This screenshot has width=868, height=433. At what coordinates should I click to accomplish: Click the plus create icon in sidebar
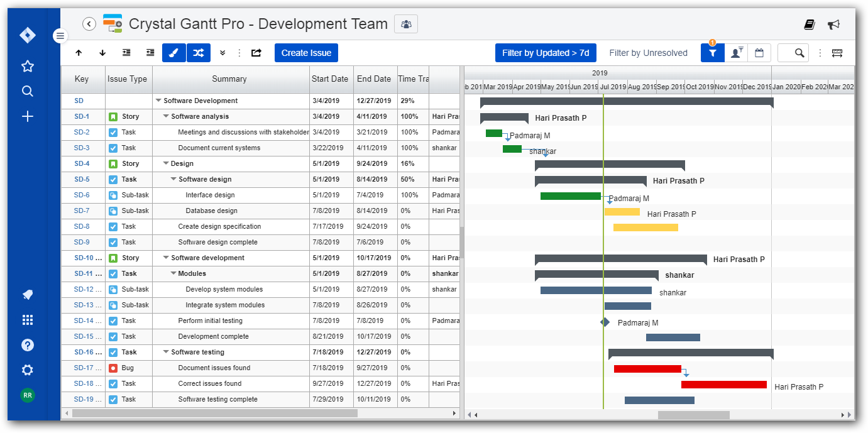pyautogui.click(x=28, y=116)
